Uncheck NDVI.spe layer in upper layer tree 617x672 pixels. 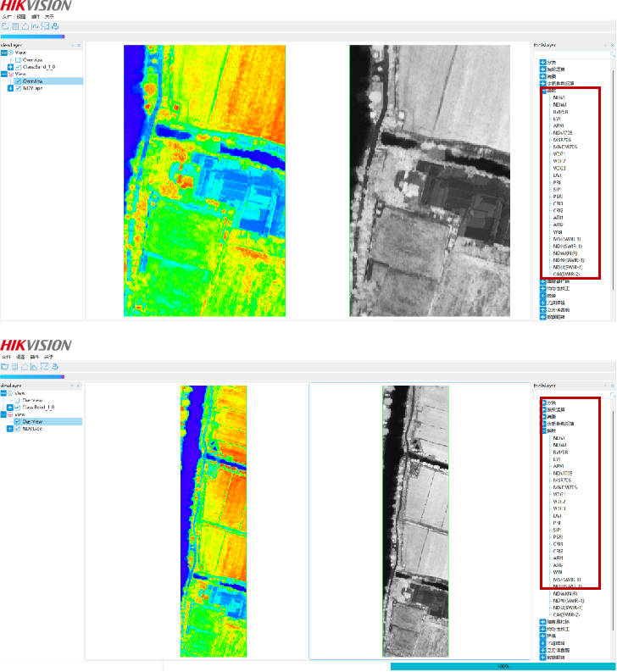19,88
